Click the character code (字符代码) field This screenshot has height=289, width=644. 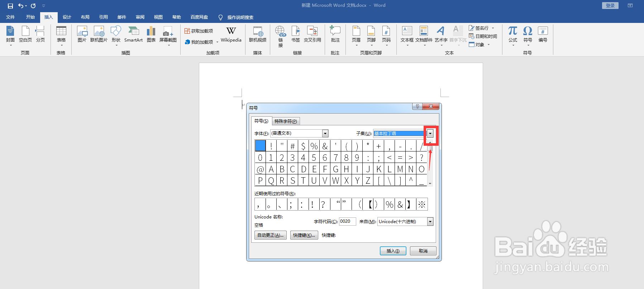pos(348,222)
